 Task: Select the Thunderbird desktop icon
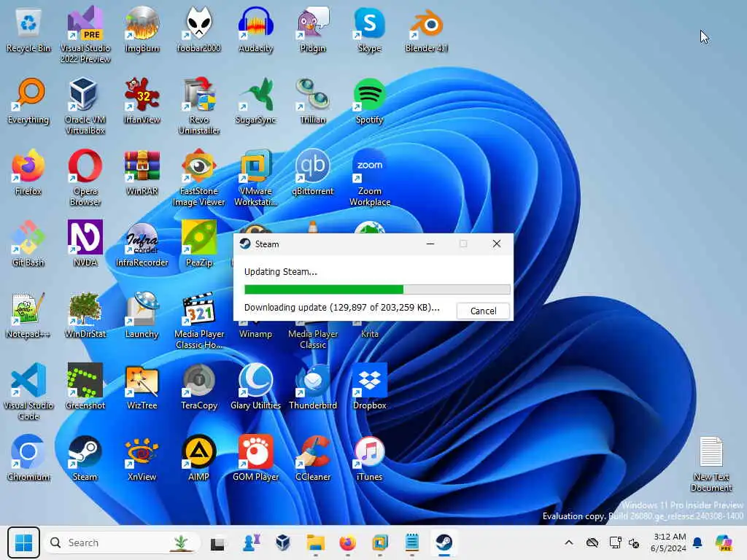coord(312,386)
